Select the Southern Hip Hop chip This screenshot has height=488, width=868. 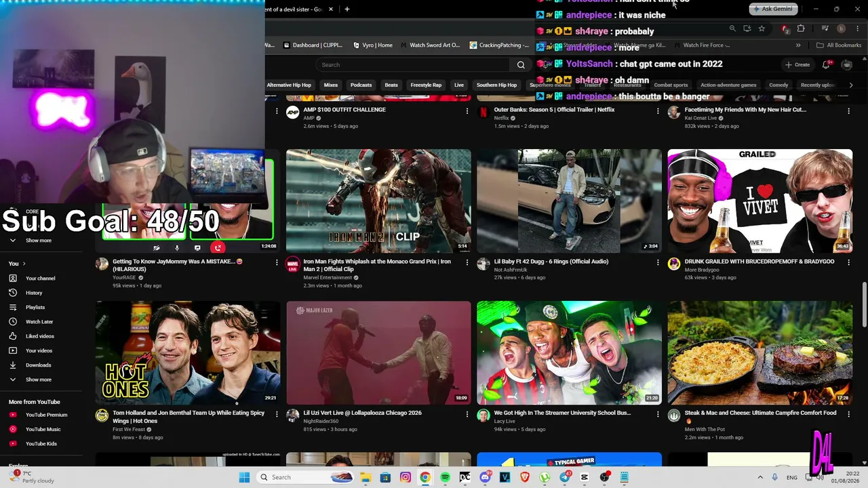coord(496,85)
